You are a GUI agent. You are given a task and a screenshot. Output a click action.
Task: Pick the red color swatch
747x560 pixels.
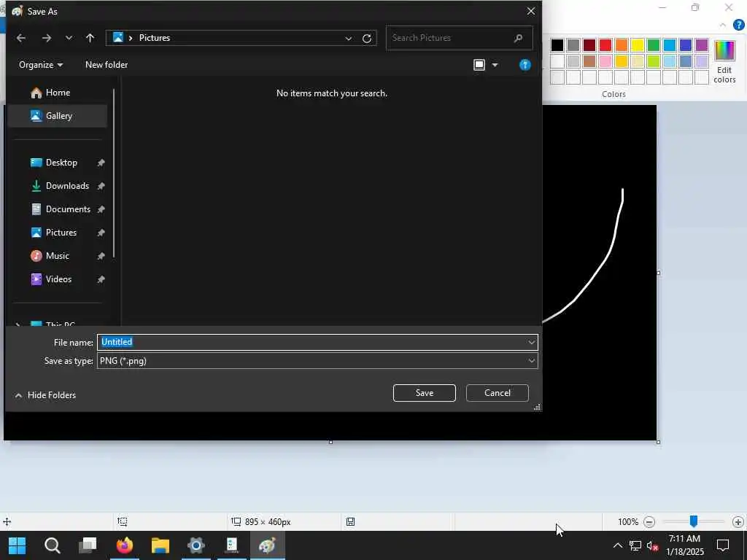coord(605,45)
